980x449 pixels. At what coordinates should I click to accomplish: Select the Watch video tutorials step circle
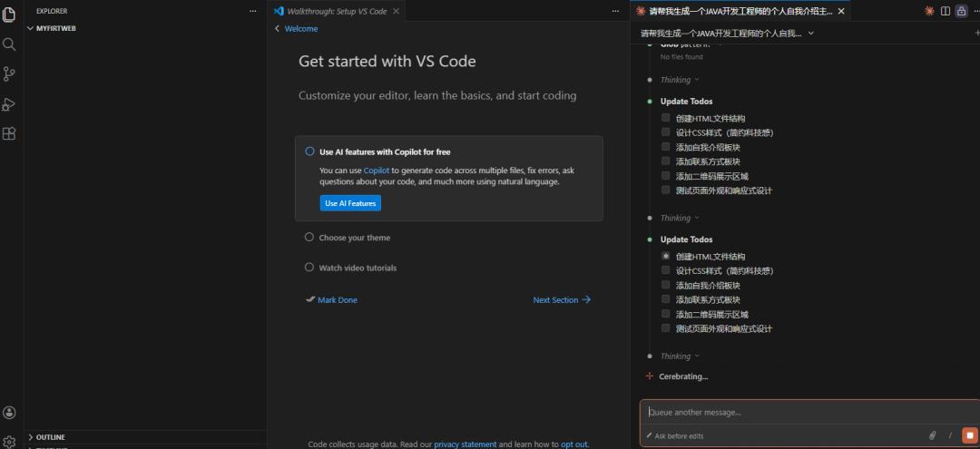click(x=309, y=268)
